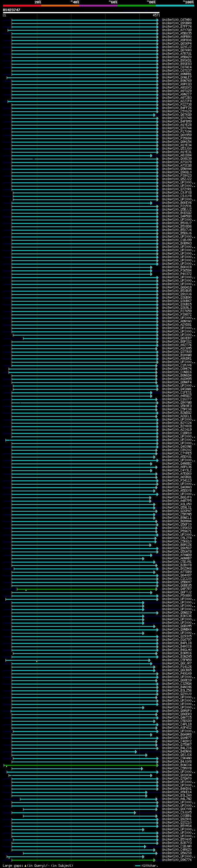
Task: Select hit UniRef100_P50880
Action: tap(176, 596)
